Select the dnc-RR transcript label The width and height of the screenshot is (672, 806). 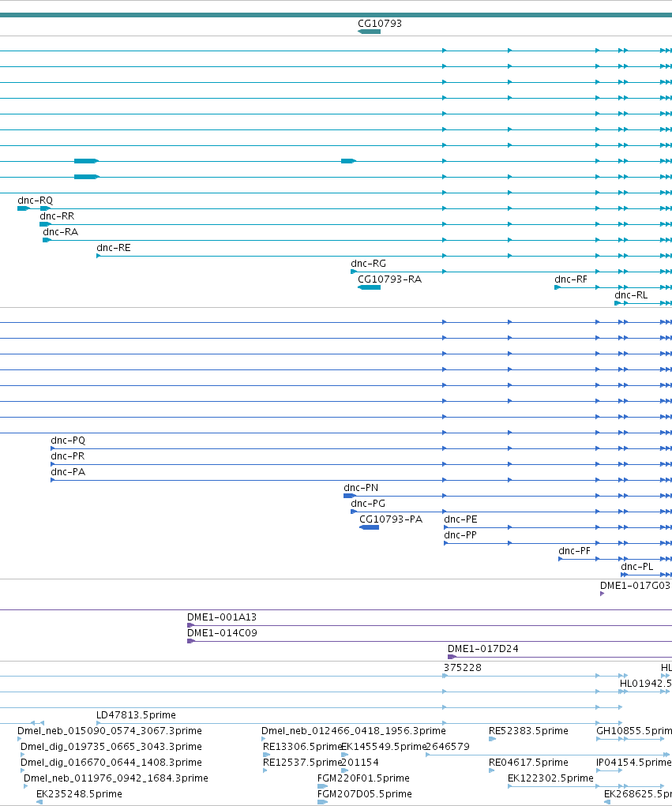[x=57, y=216]
